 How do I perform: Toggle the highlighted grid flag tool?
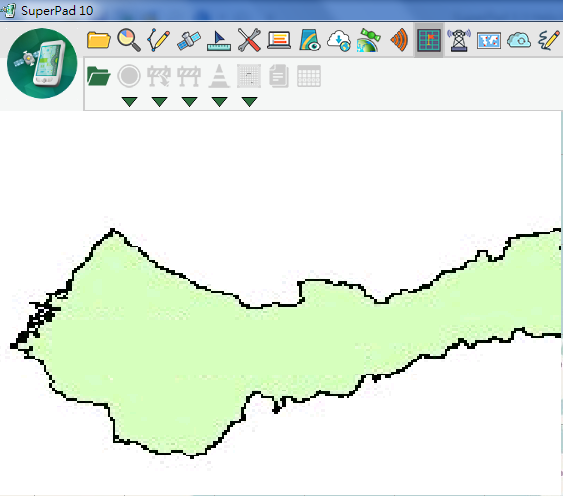tap(429, 40)
